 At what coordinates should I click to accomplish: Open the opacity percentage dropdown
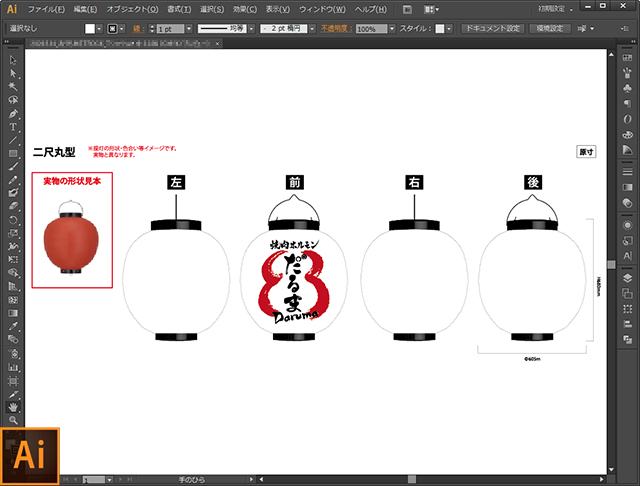pos(392,29)
